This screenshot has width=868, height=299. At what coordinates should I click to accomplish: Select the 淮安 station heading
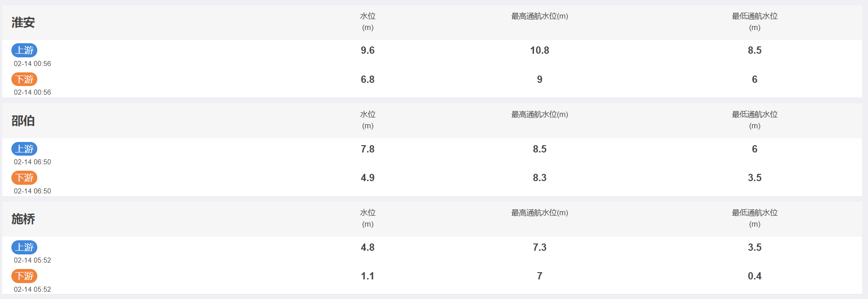[x=23, y=22]
